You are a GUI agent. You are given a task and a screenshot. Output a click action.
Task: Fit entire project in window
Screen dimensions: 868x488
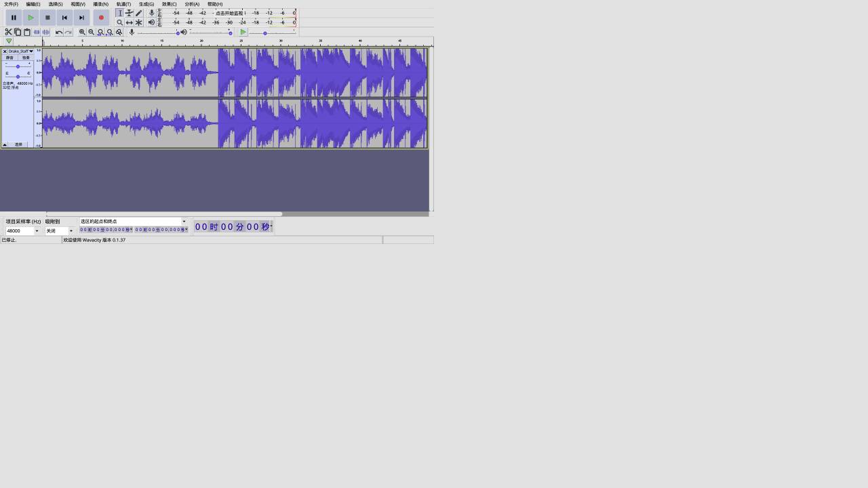click(x=110, y=32)
